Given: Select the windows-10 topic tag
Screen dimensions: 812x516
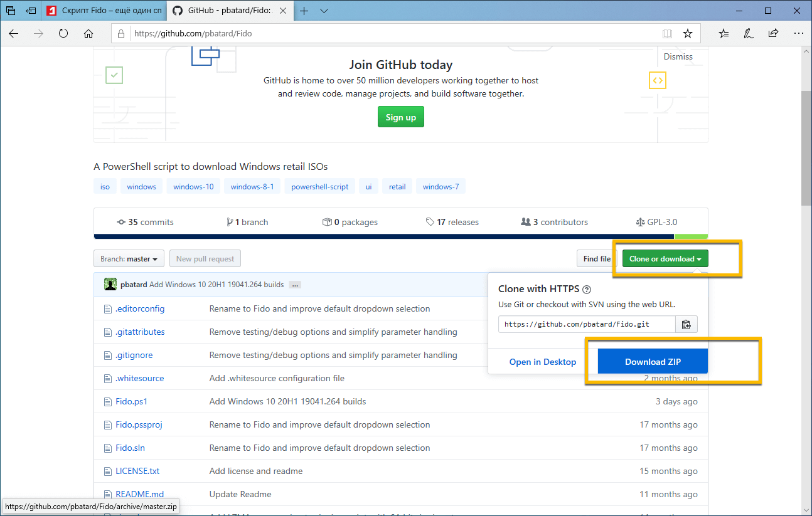Looking at the screenshot, I should coord(193,187).
